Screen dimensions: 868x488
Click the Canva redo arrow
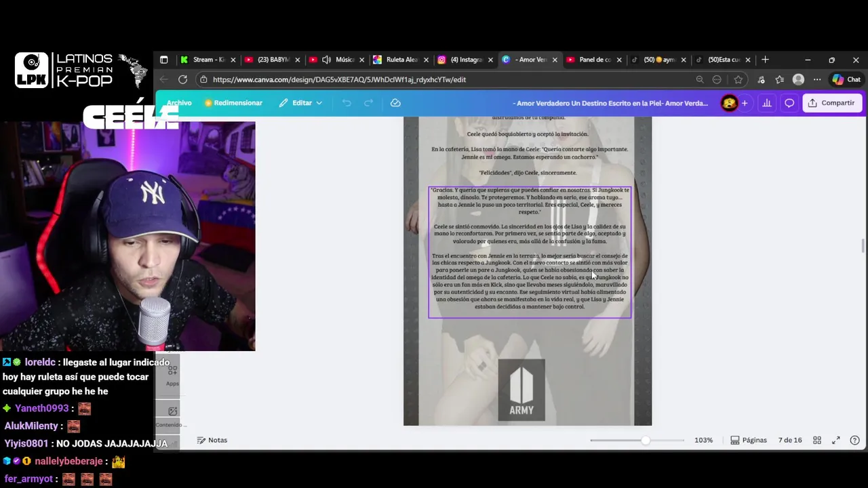(x=369, y=103)
